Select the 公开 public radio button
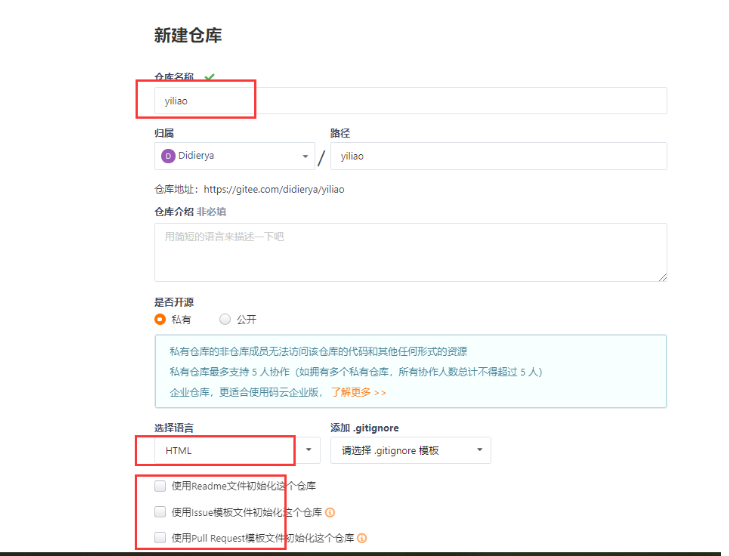Screen dimensions: 729x556 (225, 319)
